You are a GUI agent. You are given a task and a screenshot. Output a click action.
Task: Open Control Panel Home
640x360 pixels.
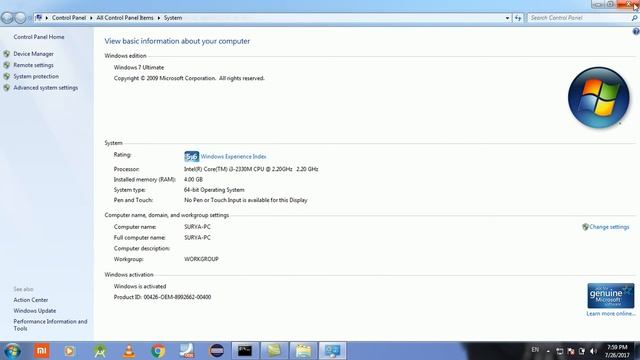click(x=39, y=37)
